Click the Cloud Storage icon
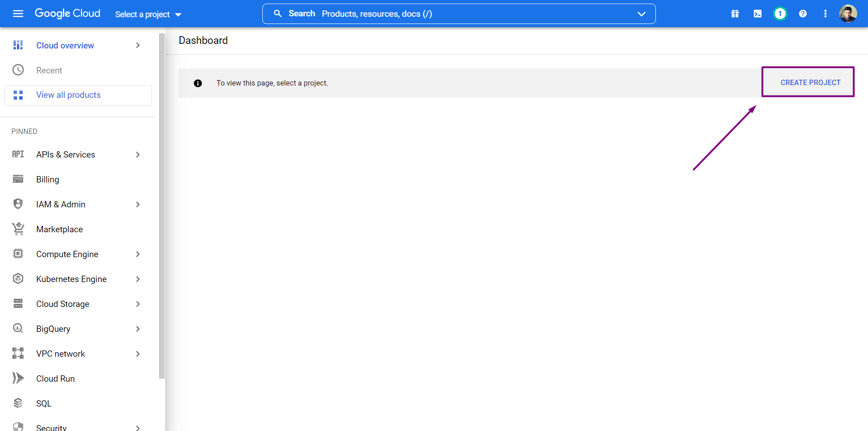Image resolution: width=868 pixels, height=431 pixels. tap(18, 303)
